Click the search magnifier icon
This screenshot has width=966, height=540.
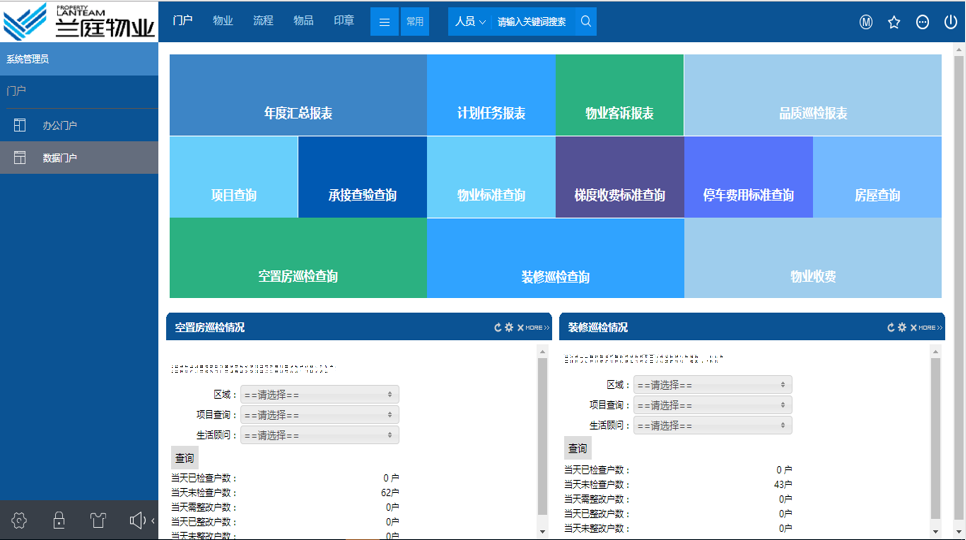pyautogui.click(x=586, y=22)
